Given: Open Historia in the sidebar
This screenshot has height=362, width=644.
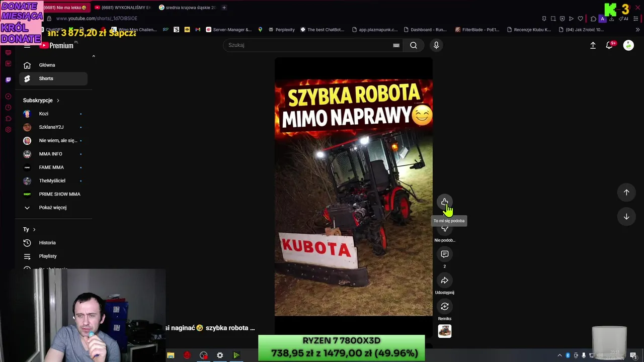Looking at the screenshot, I should (53, 243).
